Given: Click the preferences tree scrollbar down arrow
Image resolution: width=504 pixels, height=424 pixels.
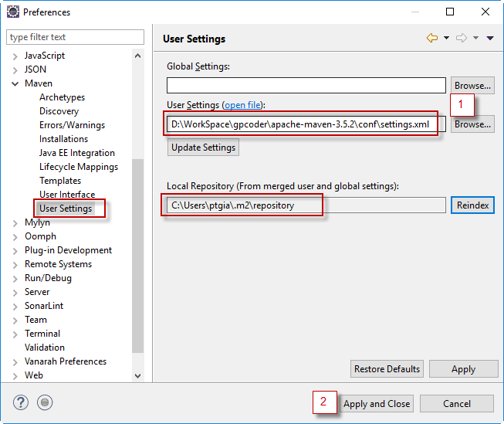Looking at the screenshot, I should [x=138, y=375].
